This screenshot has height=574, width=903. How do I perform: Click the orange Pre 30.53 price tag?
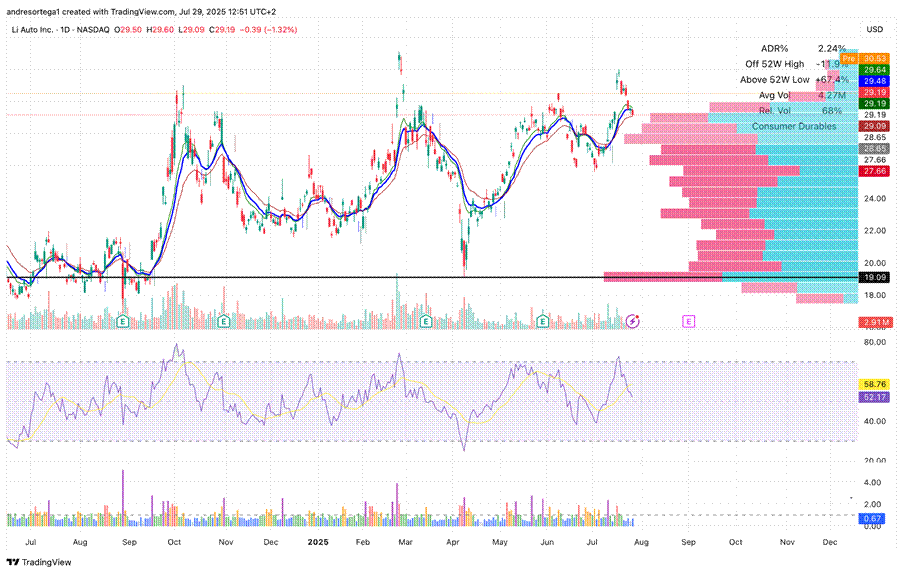tap(866, 58)
